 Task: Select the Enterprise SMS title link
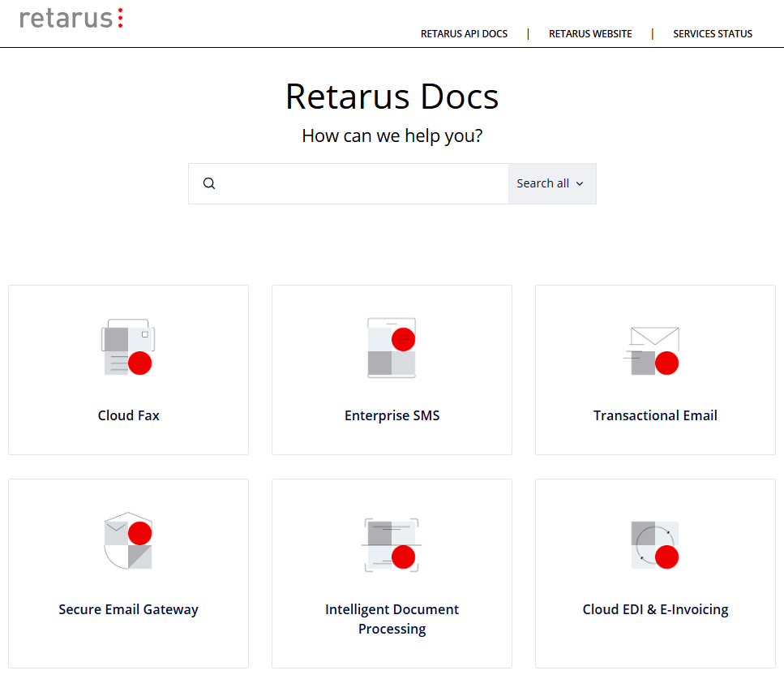tap(392, 415)
